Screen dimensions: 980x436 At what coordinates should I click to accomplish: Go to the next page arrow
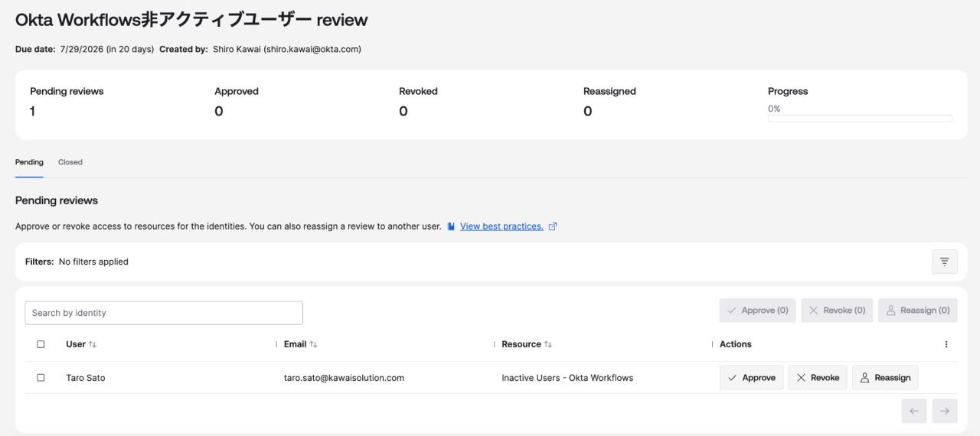(x=945, y=411)
